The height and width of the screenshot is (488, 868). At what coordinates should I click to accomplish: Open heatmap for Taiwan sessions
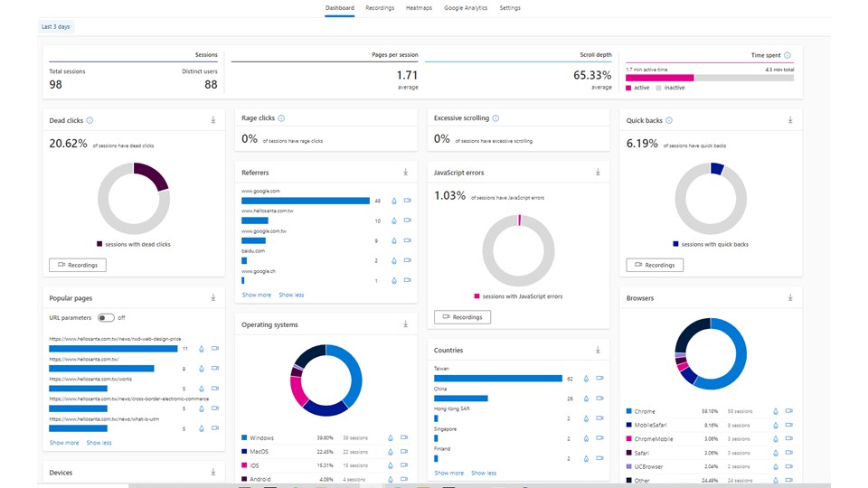point(586,379)
